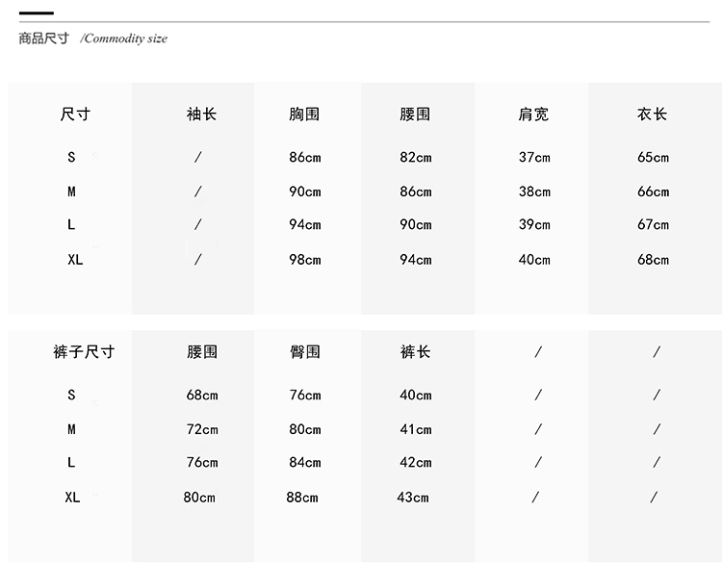Click the Commodity size subtitle text
This screenshot has width=722, height=588.
click(x=124, y=38)
